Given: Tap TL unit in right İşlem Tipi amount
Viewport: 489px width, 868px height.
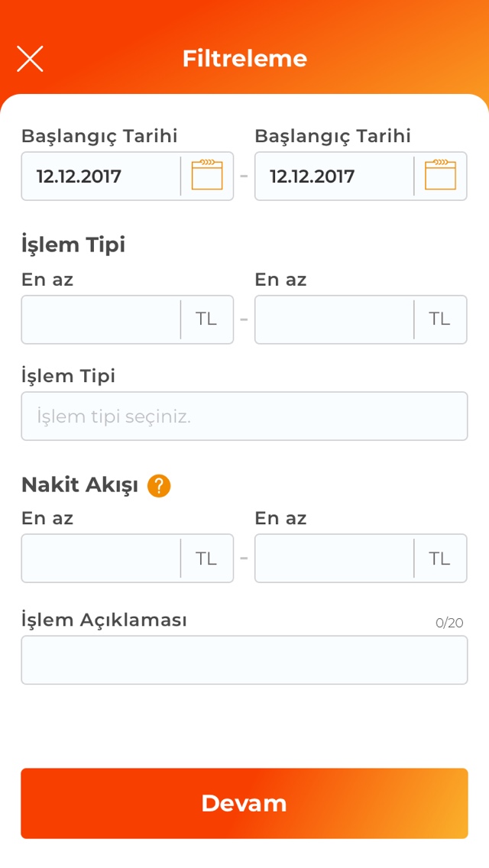Looking at the screenshot, I should (439, 319).
